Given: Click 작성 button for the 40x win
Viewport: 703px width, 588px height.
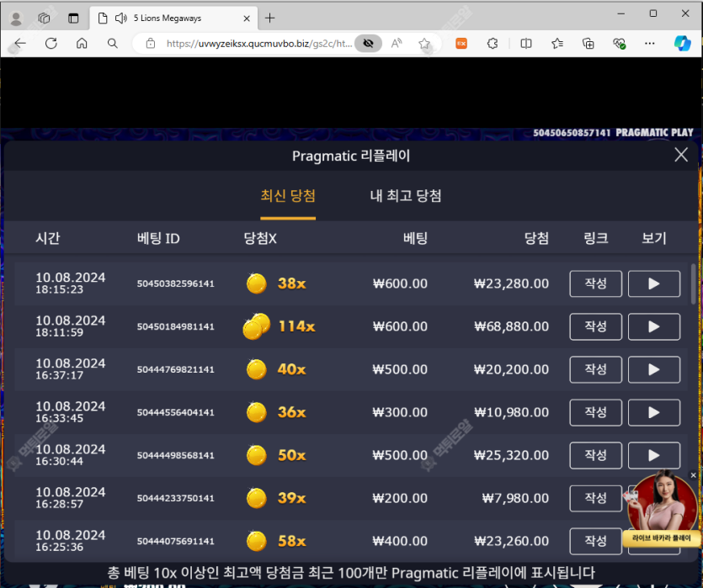Looking at the screenshot, I should click(596, 369).
